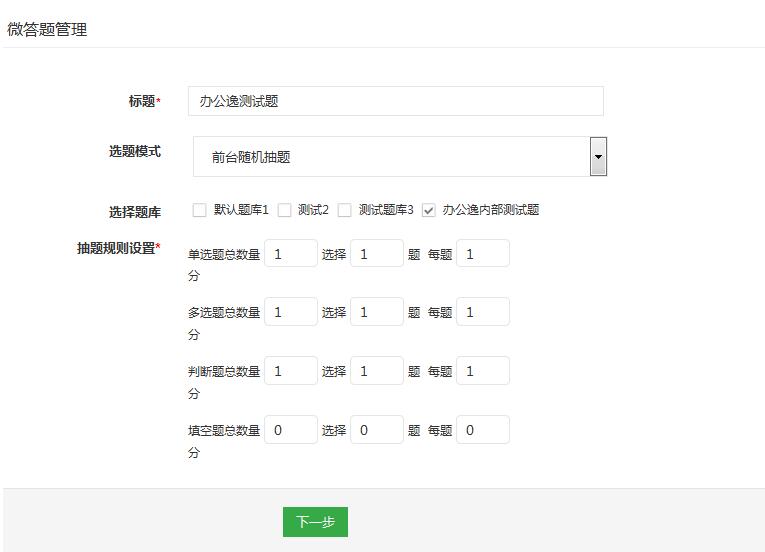The height and width of the screenshot is (552, 765).
Task: Click the 选择 count field in 多选题 row
Action: click(377, 312)
